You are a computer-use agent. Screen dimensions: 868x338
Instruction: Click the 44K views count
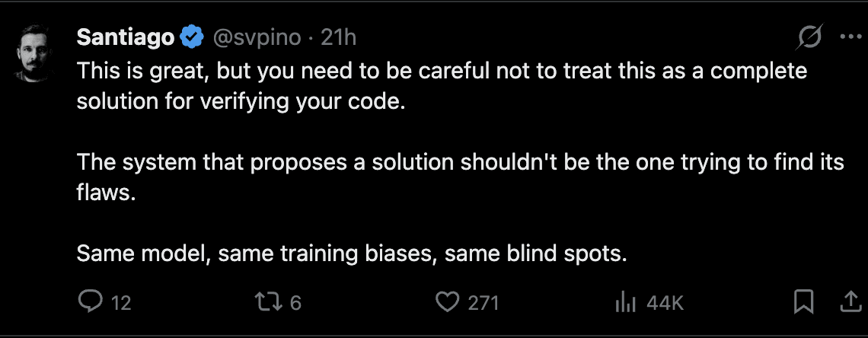[665, 303]
